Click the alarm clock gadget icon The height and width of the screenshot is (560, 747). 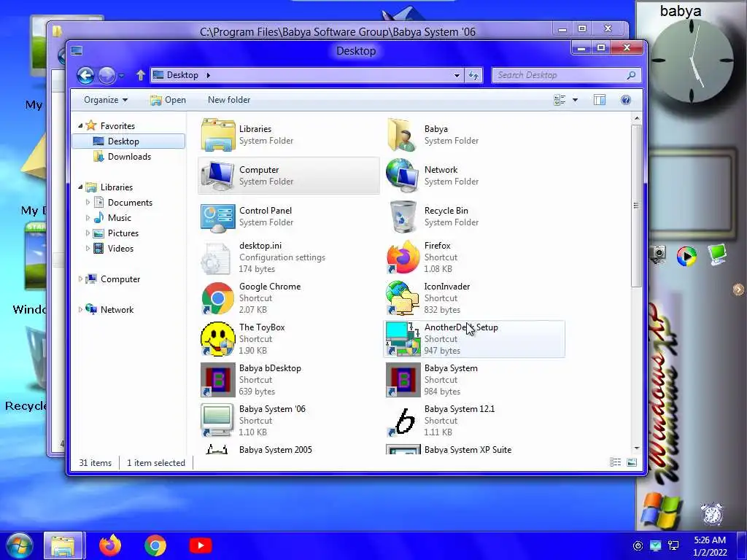point(712,514)
